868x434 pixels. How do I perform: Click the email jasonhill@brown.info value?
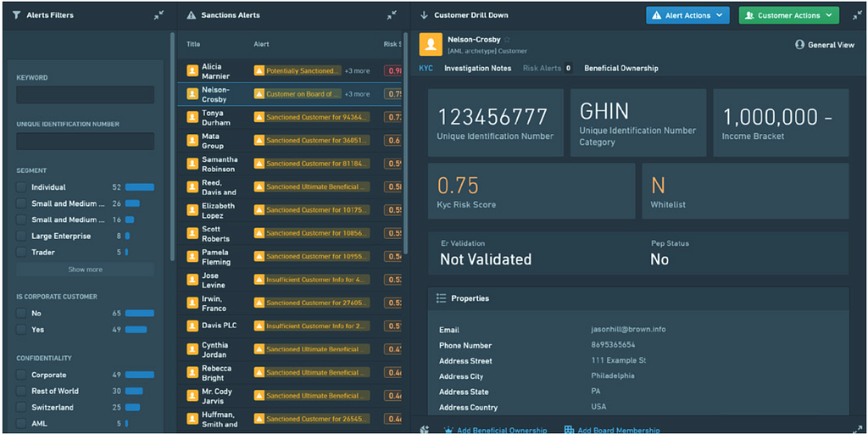628,330
